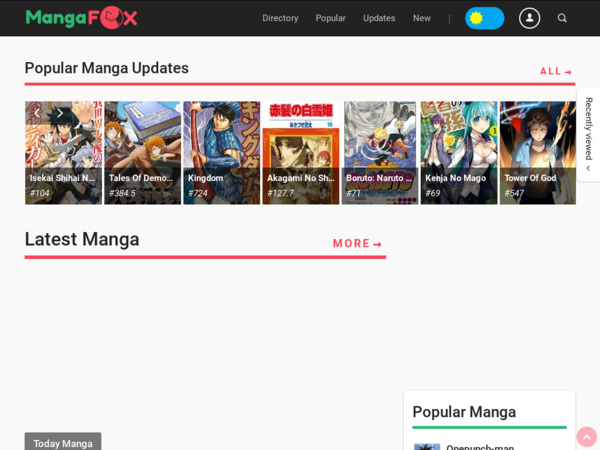The width and height of the screenshot is (600, 450).
Task: Go to the Updates page
Action: coord(379,18)
